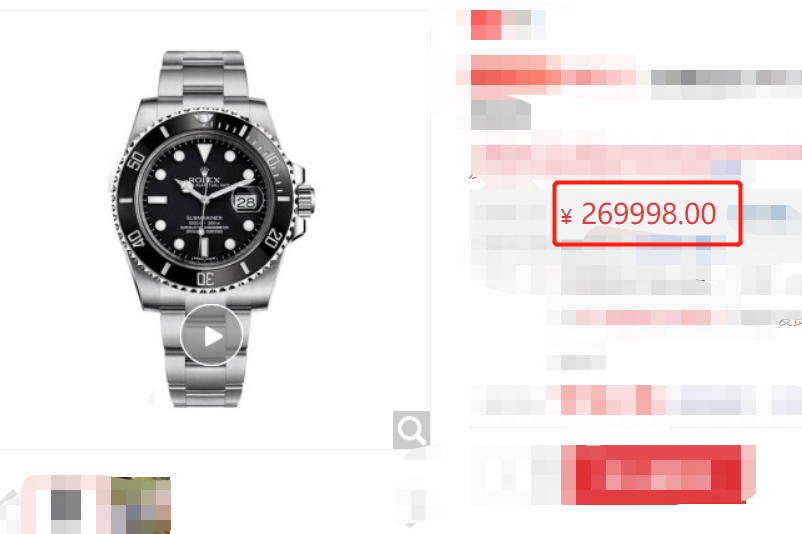Click the blurred red badge at top
This screenshot has width=802, height=534.
[486, 25]
